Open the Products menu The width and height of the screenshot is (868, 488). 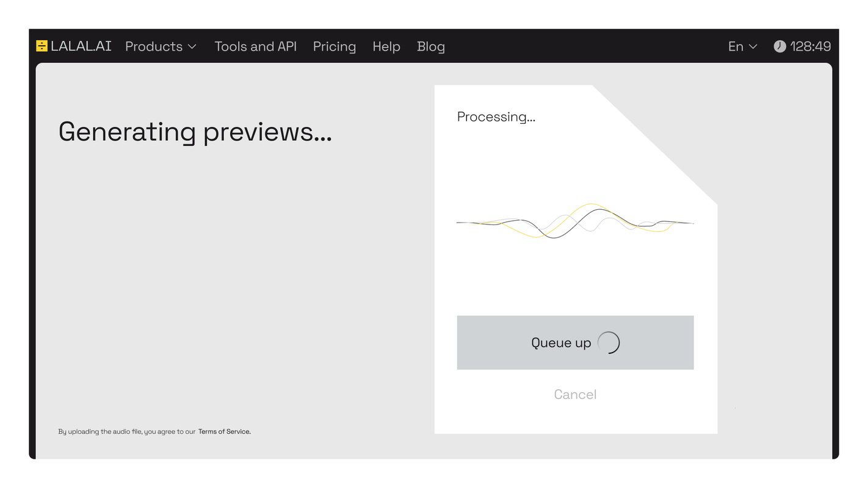[x=161, y=46]
